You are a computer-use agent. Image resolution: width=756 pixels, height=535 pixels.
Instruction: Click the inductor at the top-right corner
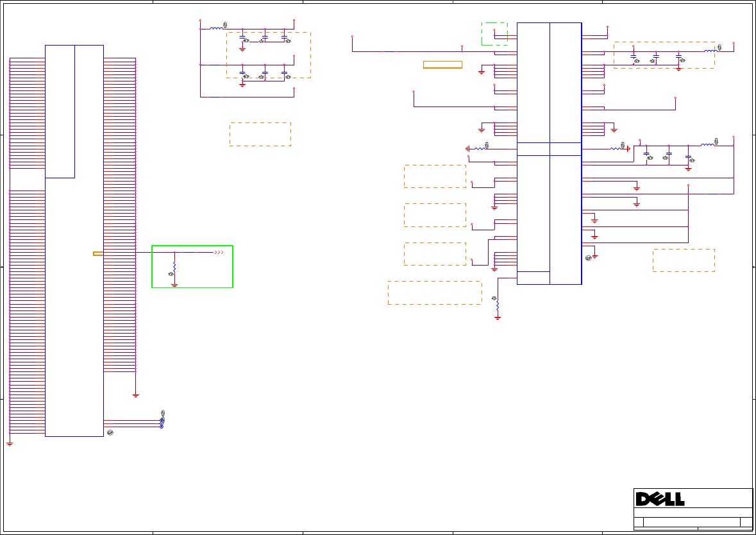710,51
